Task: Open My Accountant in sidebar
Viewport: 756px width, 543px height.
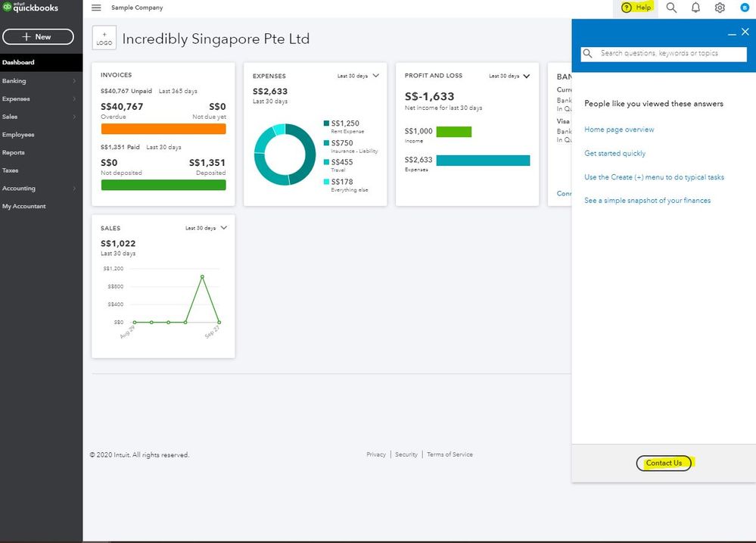Action: (42, 206)
